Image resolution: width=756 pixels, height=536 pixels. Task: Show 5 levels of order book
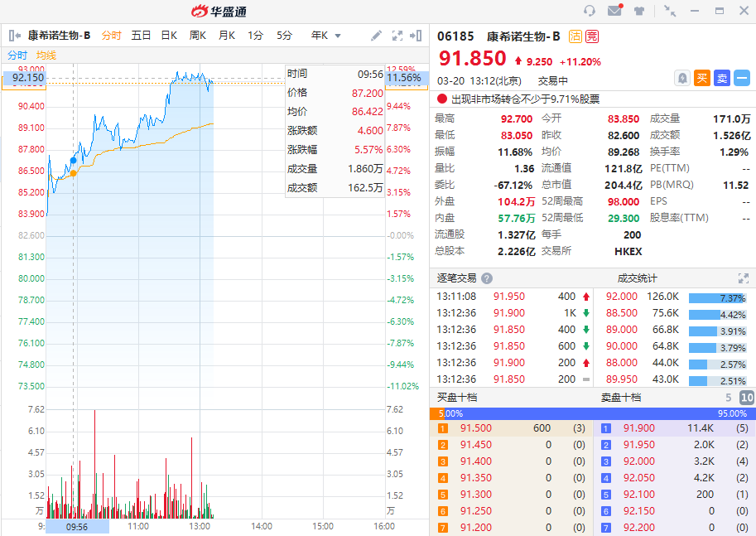click(729, 398)
